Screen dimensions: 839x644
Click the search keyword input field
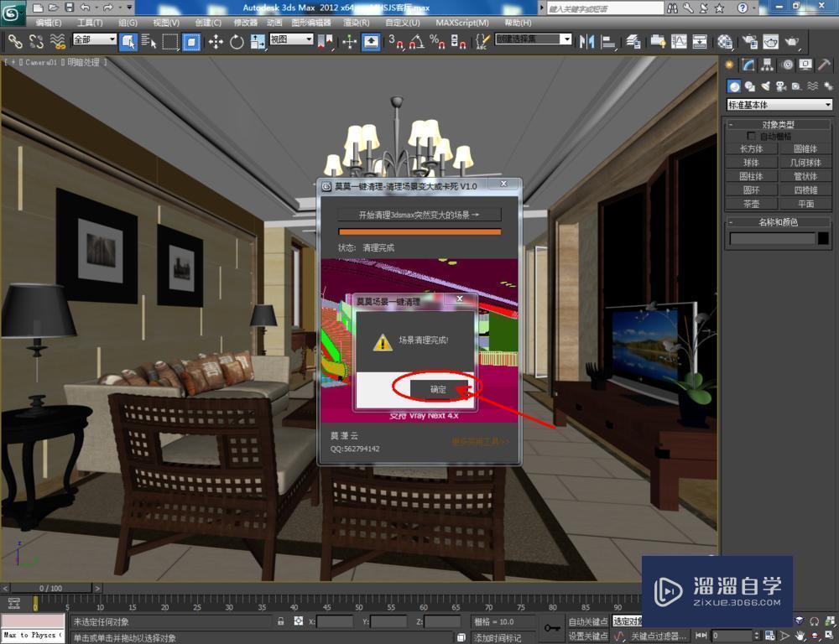605,8
